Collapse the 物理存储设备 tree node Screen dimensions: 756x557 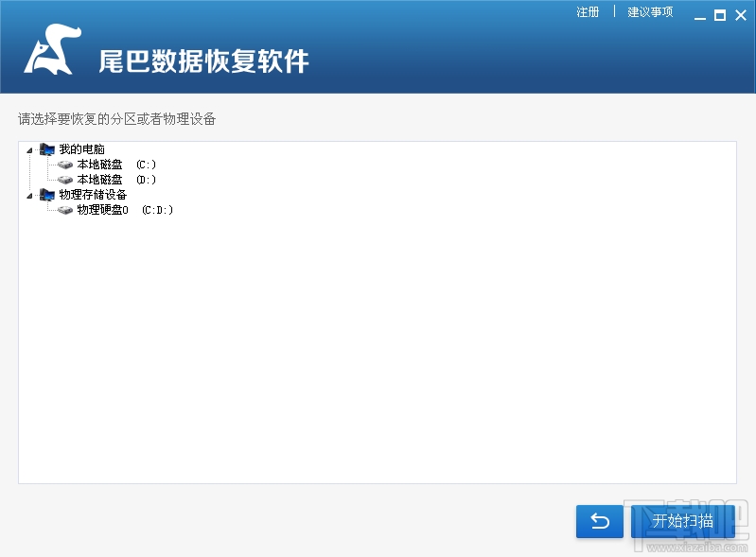coord(29,196)
